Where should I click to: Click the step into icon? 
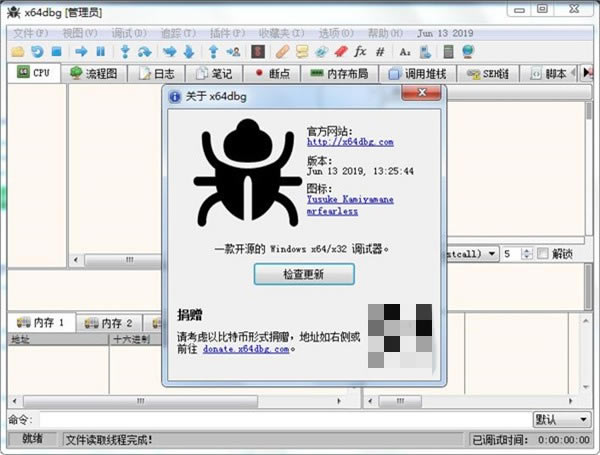tap(125, 51)
